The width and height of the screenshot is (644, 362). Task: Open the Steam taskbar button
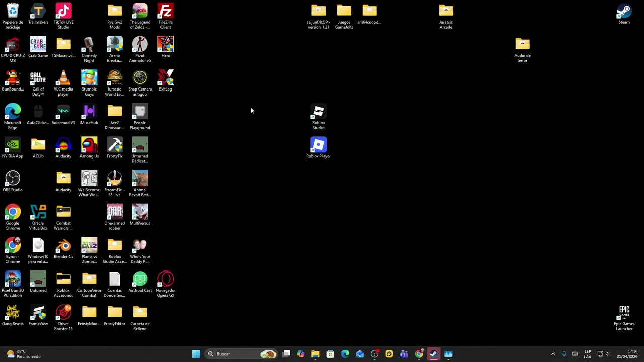click(433, 354)
